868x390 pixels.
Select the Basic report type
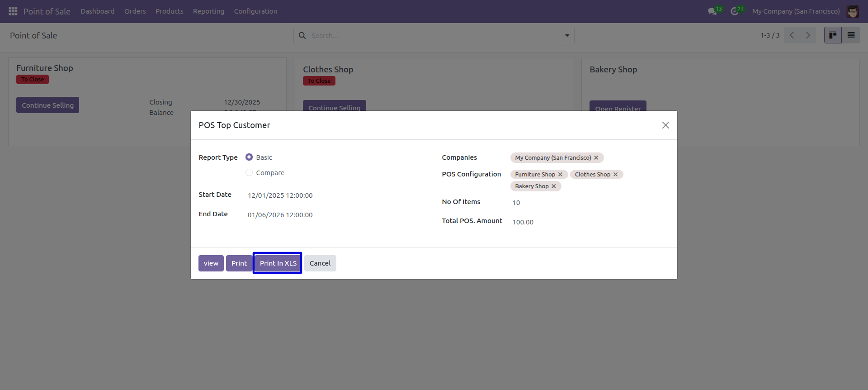[x=249, y=157]
